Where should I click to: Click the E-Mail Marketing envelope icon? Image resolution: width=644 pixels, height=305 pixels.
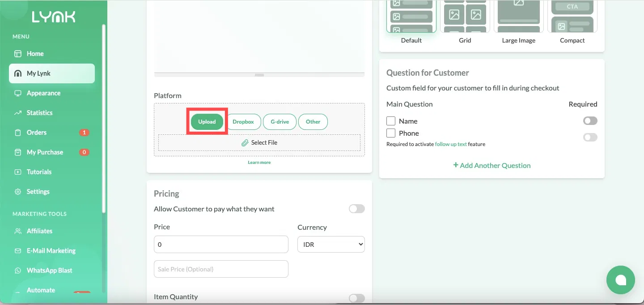coord(18,251)
